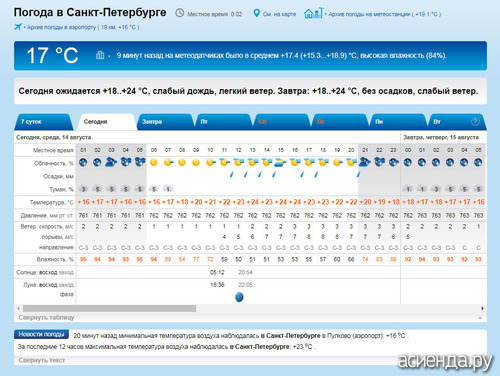This screenshot has width=500, height=376.
Task: Click the sunny cloudiness icon at 06
Action: pos(154,162)
